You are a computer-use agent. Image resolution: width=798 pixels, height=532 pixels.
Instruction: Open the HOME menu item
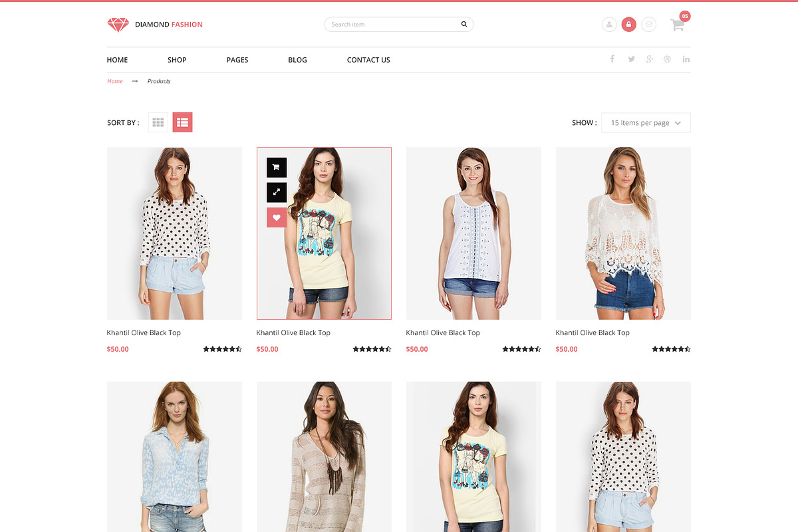click(117, 60)
